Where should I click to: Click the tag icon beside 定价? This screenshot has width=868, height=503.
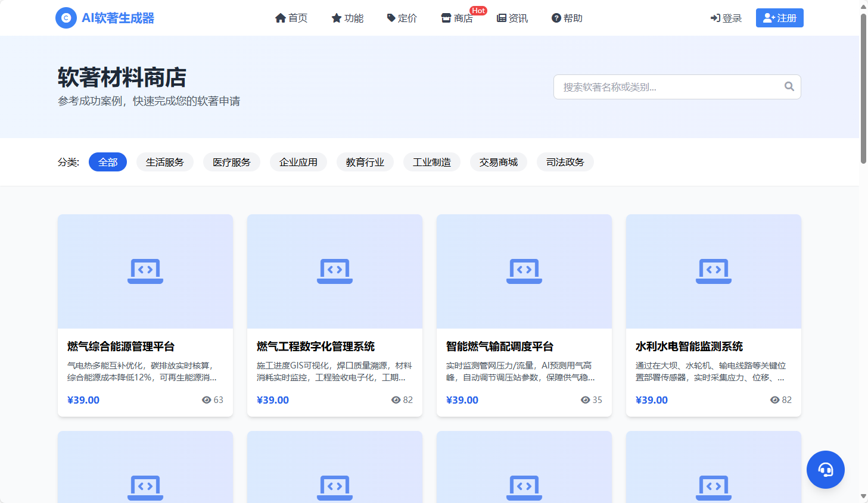point(391,18)
